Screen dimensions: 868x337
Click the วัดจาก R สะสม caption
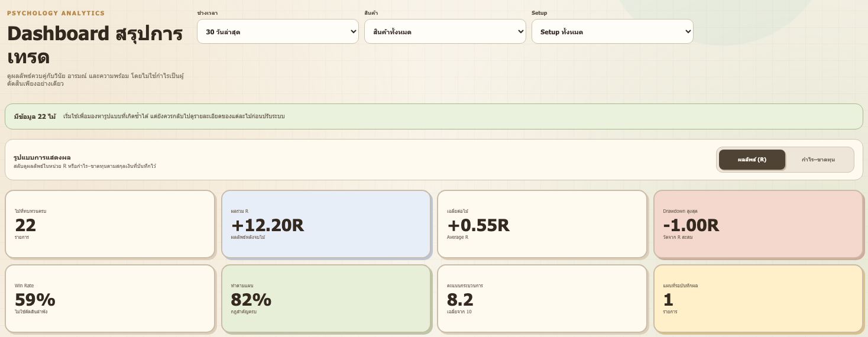pos(678,237)
